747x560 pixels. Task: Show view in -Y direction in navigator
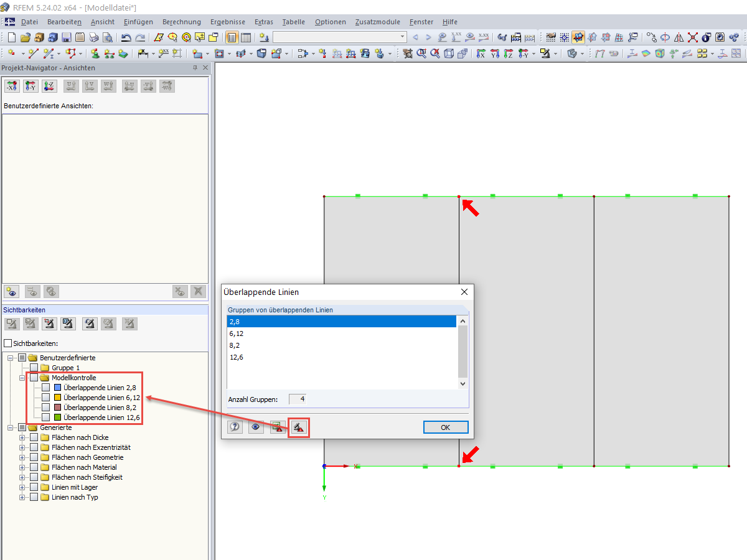(31, 86)
